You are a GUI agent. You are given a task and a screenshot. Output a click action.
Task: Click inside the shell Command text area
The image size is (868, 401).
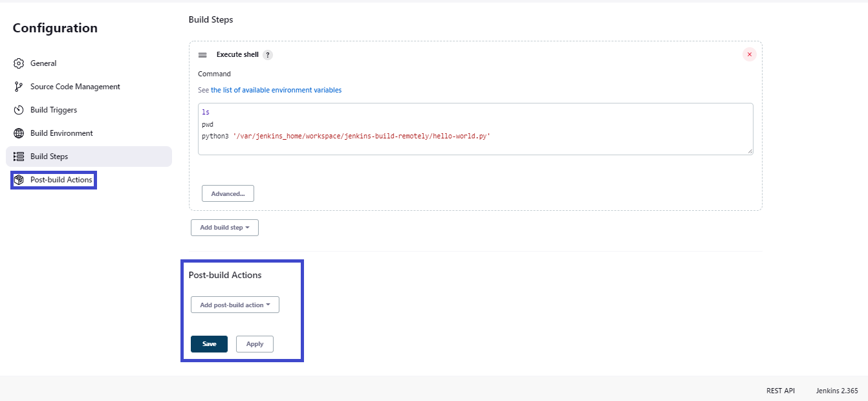pyautogui.click(x=475, y=129)
